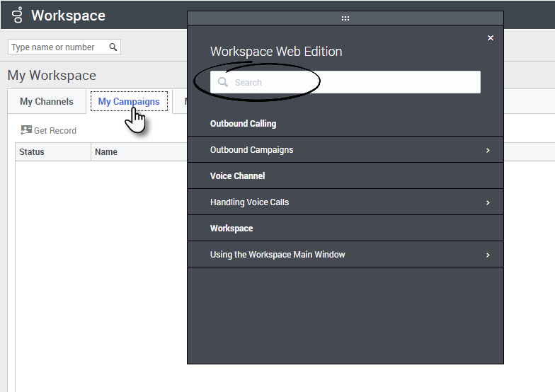Screen dimensions: 555x392
Task: Expand the Outbound Campaigns chevron arrow
Action: [x=488, y=150]
